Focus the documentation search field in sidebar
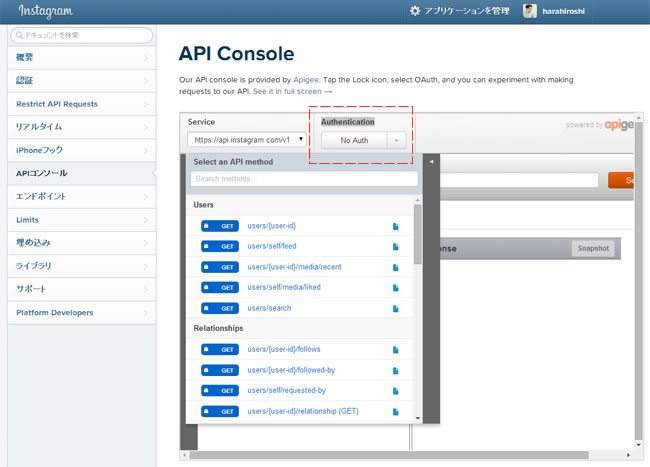The width and height of the screenshot is (650, 467). (82, 35)
